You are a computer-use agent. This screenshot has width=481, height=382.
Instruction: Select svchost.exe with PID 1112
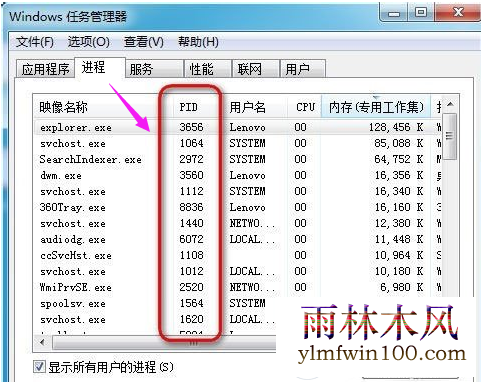point(238,191)
